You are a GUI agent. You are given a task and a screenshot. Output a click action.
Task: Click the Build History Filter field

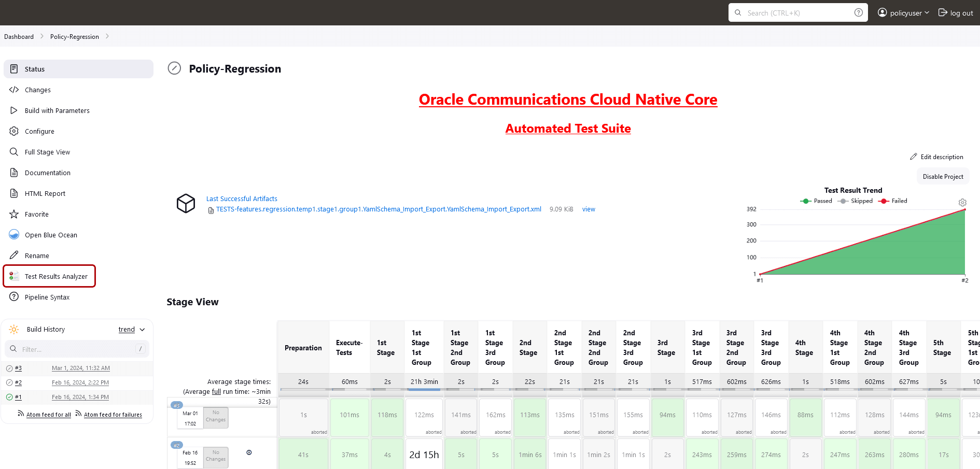point(77,349)
